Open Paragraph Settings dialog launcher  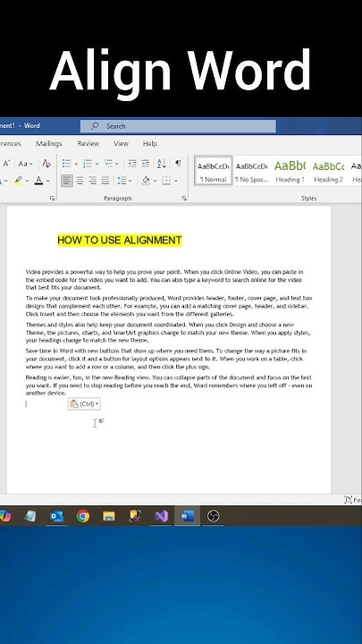(184, 199)
